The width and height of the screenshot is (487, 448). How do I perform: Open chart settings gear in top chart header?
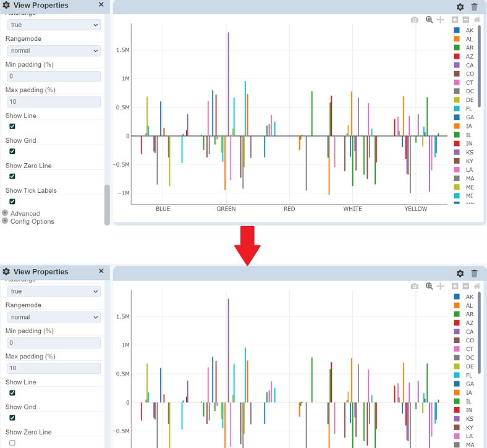tap(460, 7)
